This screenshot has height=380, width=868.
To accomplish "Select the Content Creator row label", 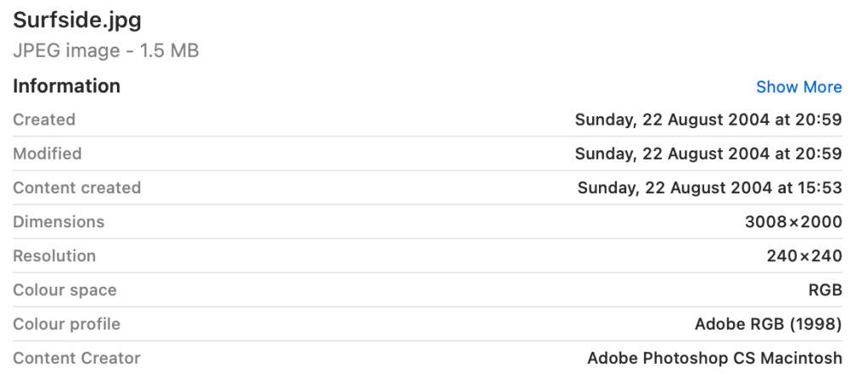I will pyautogui.click(x=76, y=358).
